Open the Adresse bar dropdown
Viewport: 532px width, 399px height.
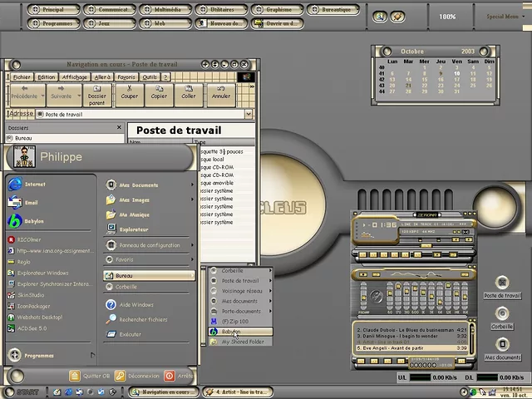tap(249, 114)
